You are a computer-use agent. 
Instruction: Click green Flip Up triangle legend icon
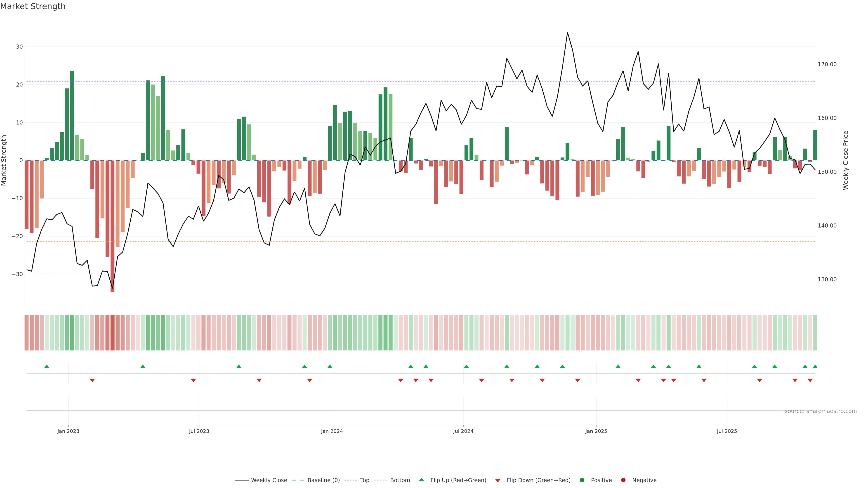[x=421, y=480]
